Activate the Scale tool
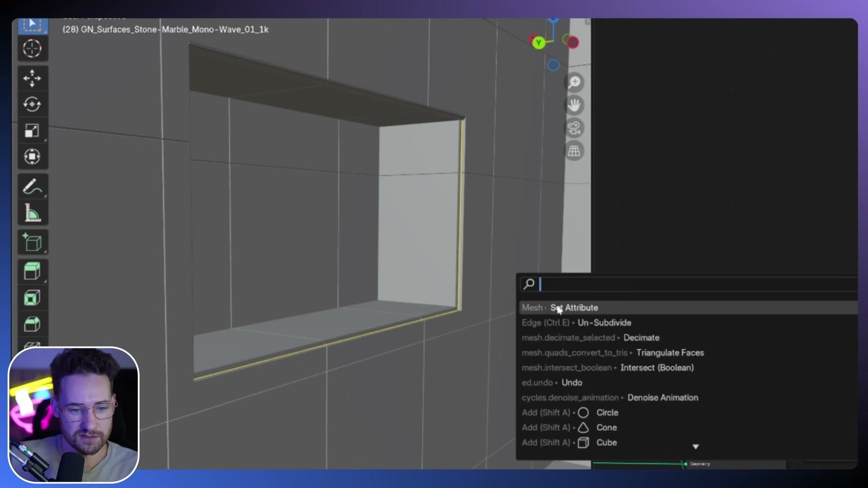This screenshot has width=868, height=488. pos(32,131)
